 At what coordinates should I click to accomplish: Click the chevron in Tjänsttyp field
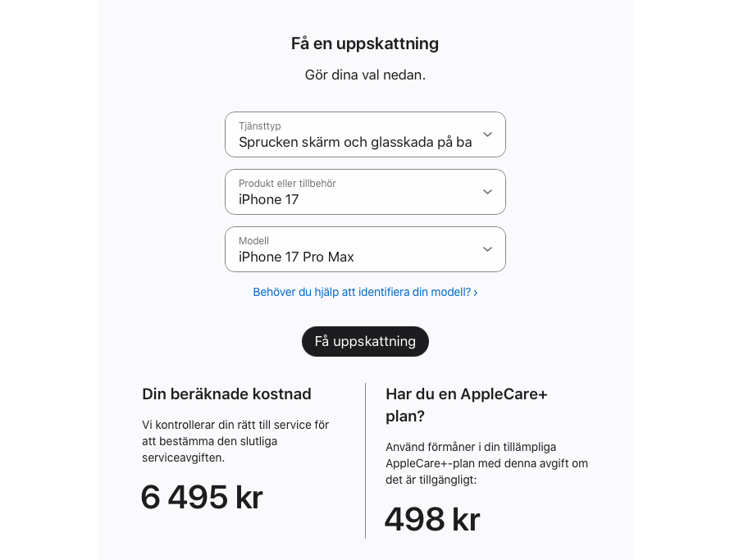pyautogui.click(x=487, y=134)
